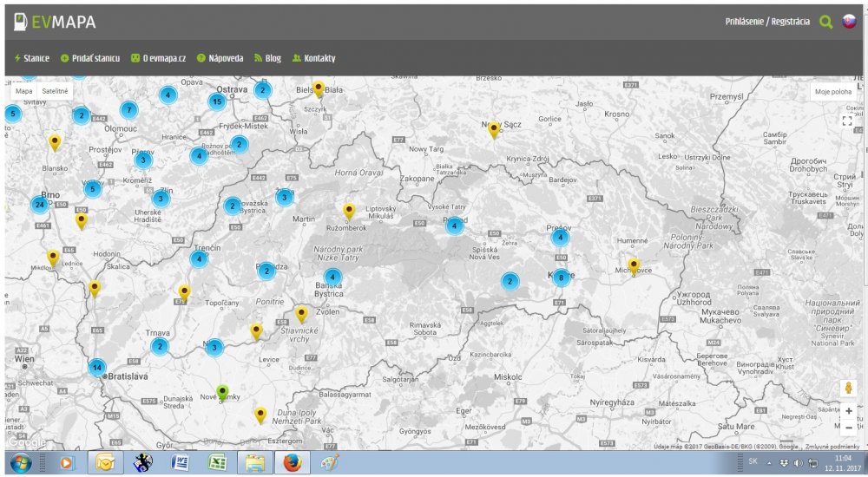Screen dimensions: 868x477
Task: Open cluster of 4 stations at Poprad
Action: pyautogui.click(x=455, y=225)
